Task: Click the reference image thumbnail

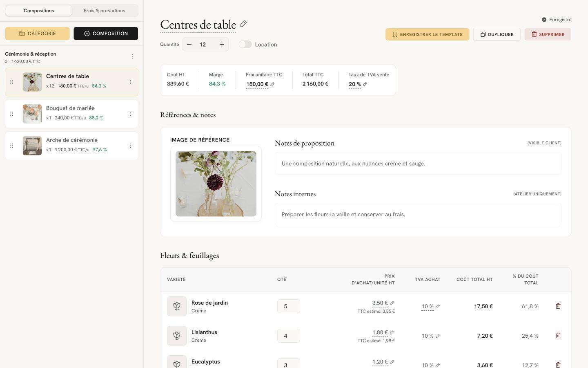Action: point(216,184)
